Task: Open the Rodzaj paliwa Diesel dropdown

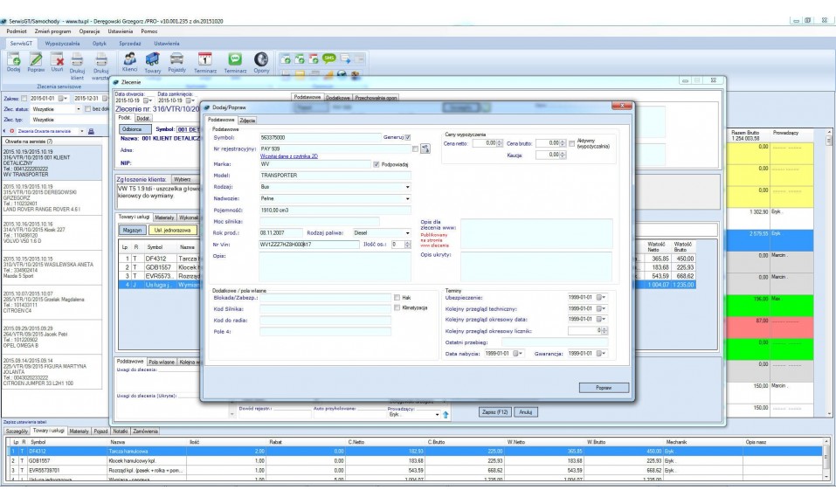Action: (407, 232)
